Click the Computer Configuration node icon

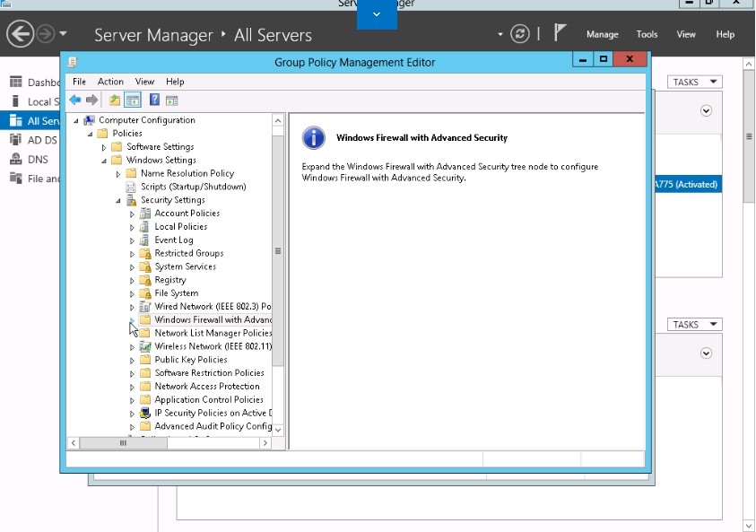pyautogui.click(x=89, y=120)
